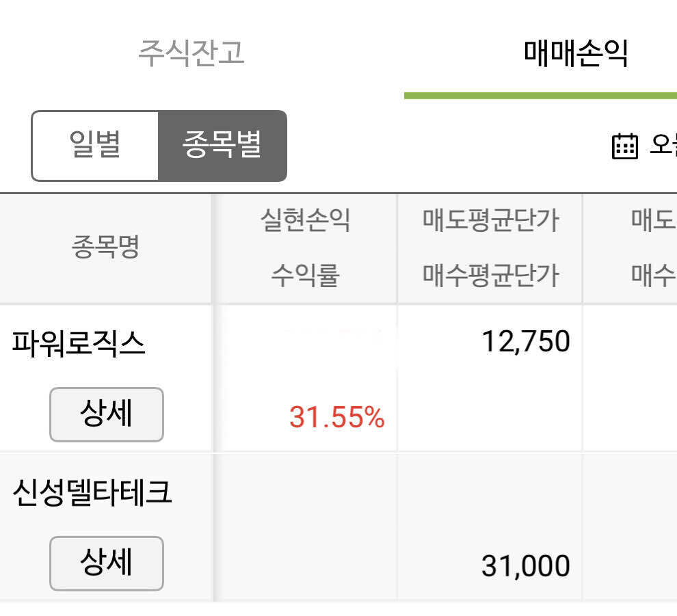This screenshot has height=616, width=677.
Task: Click the 실현손익 수익률 column header
Action: (x=306, y=247)
